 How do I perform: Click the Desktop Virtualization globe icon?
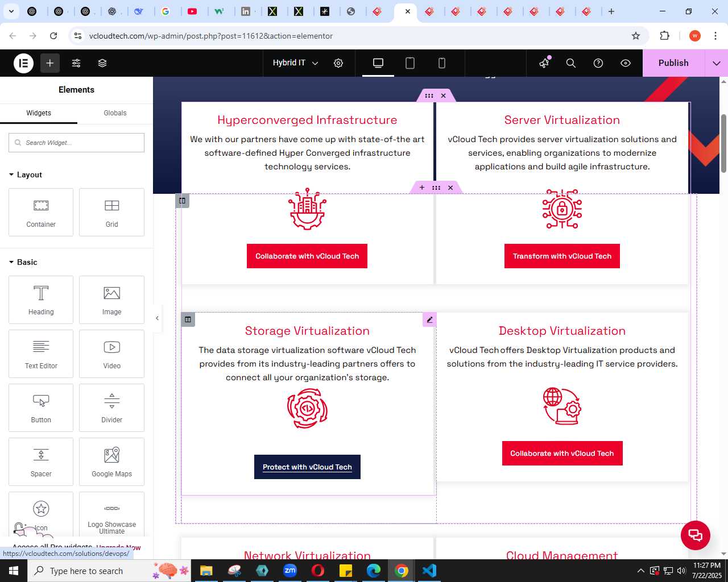coord(562,406)
